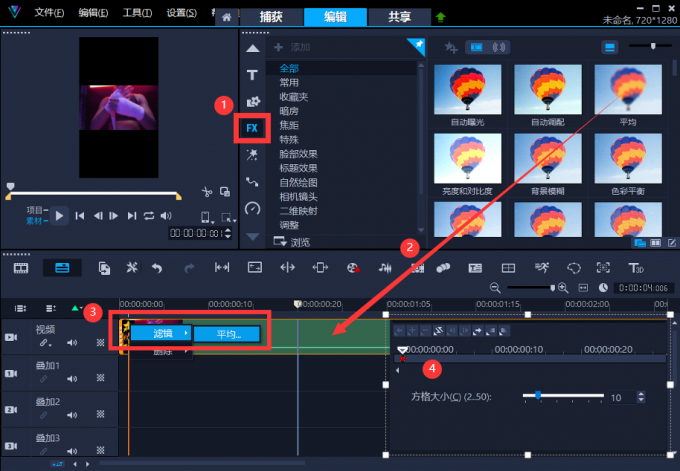The width and height of the screenshot is (680, 471).
Task: Click the subtitle editor icon in timeline toolbar
Action: (475, 268)
